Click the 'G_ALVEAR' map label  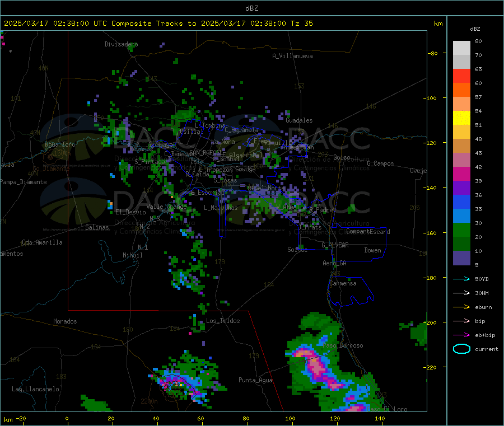(335, 245)
